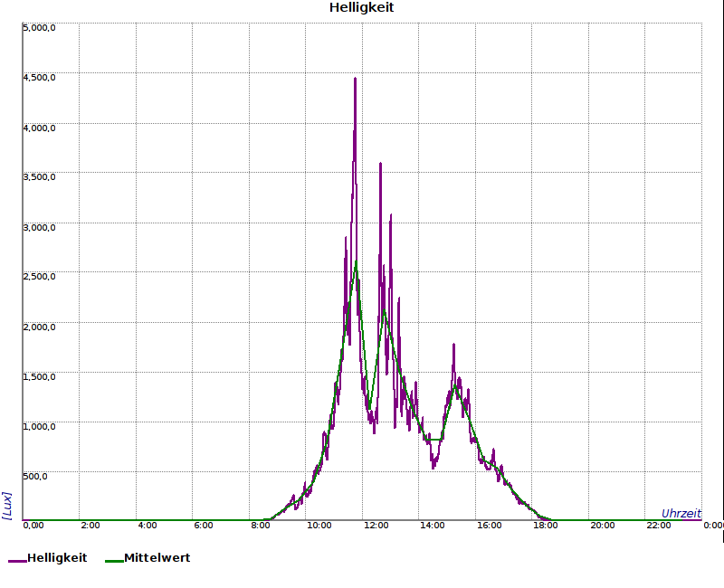Click the 12:00 time tick label
This screenshot has height=588, width=724.
[x=376, y=526]
